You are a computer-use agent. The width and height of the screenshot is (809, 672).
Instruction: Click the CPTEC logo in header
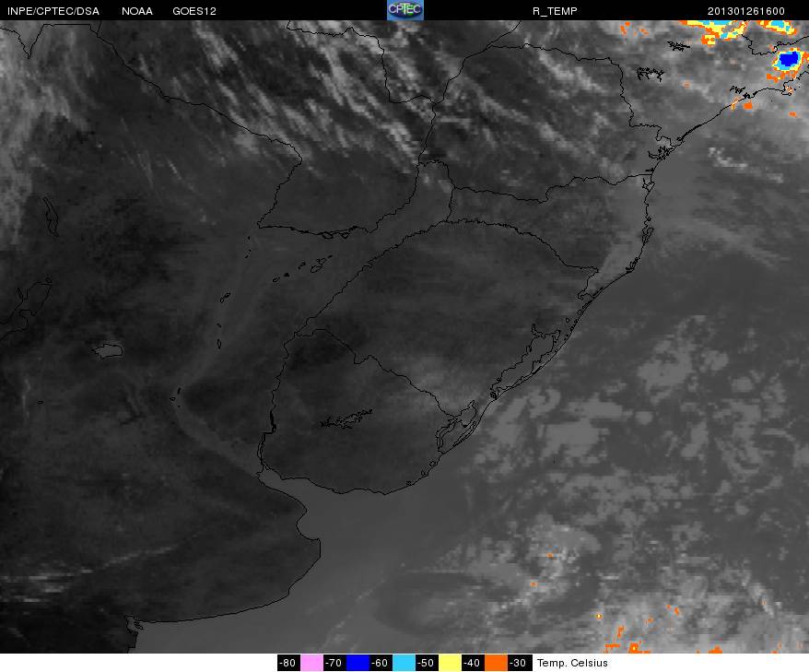click(405, 10)
